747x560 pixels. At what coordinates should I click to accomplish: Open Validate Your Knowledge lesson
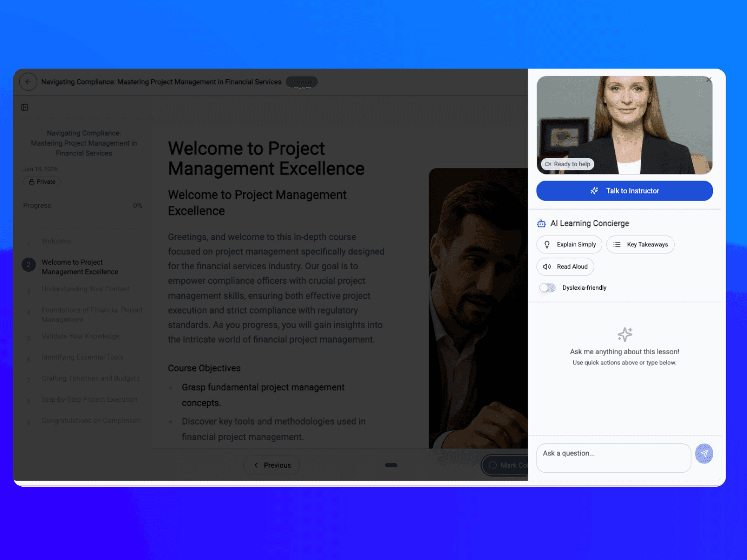tap(80, 336)
